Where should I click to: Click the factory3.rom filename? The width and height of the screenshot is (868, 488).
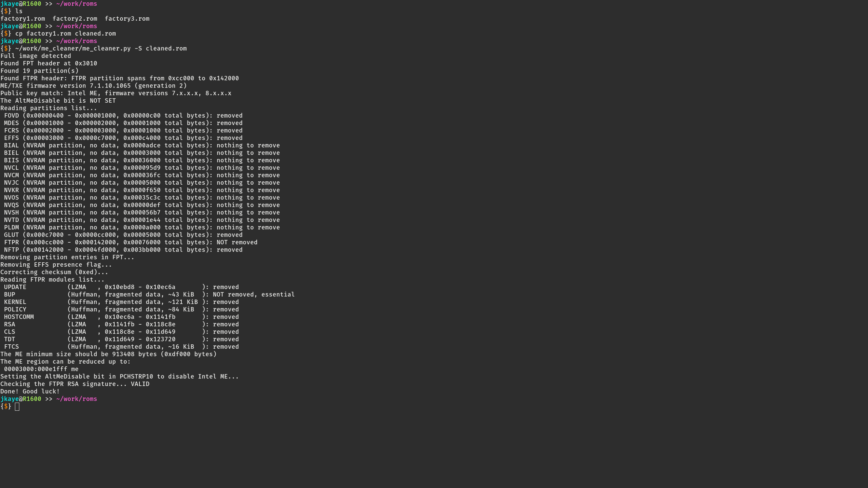127,19
